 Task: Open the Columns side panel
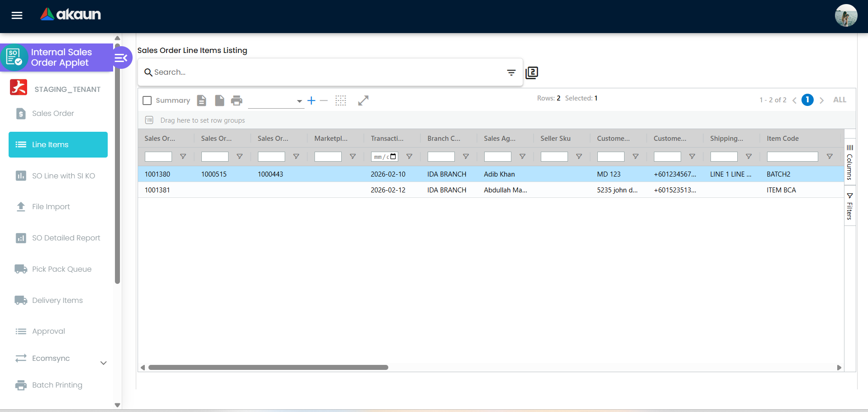(x=849, y=163)
